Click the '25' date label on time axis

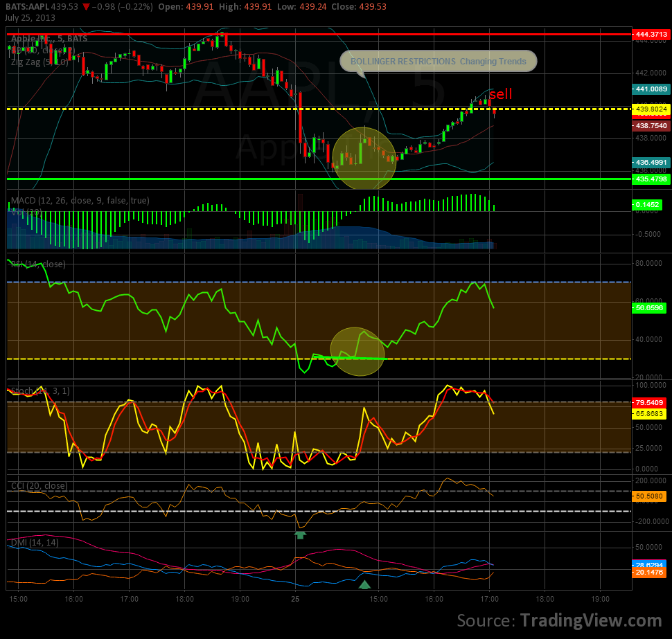coord(295,599)
